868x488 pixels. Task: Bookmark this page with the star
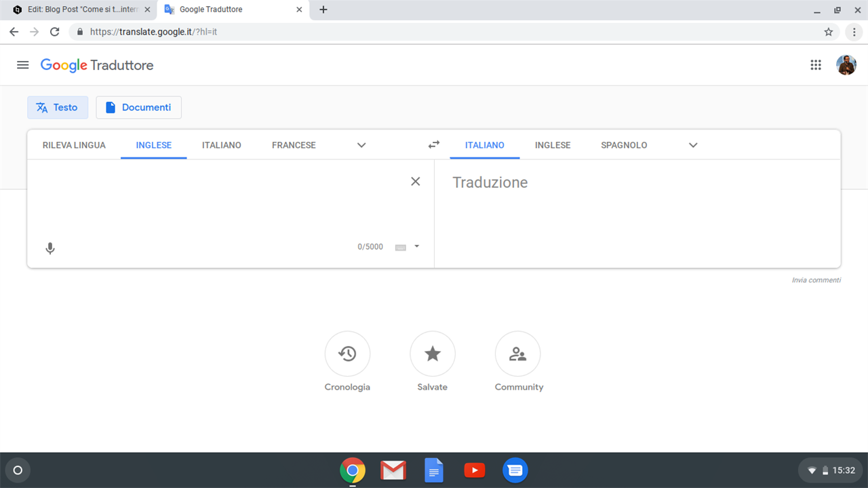829,32
